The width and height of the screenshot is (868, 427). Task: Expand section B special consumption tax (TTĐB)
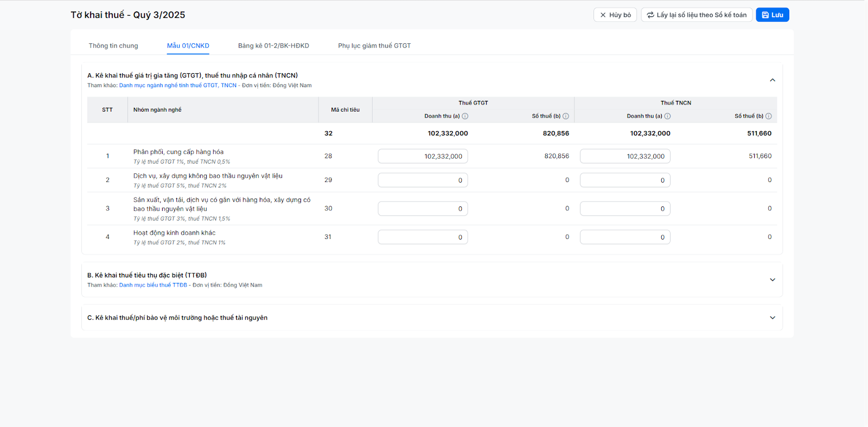point(773,280)
